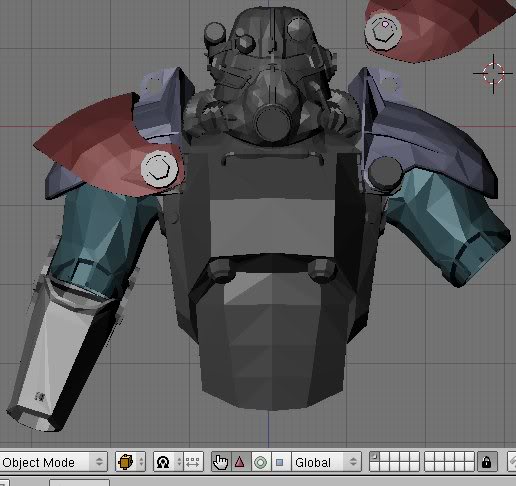Open the viewport draw type (solid cube) menu
516x486 pixels.
point(130,462)
